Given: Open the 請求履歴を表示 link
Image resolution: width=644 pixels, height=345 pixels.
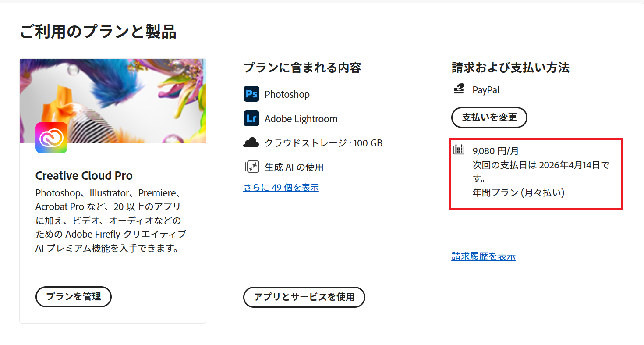Looking at the screenshot, I should [483, 256].
